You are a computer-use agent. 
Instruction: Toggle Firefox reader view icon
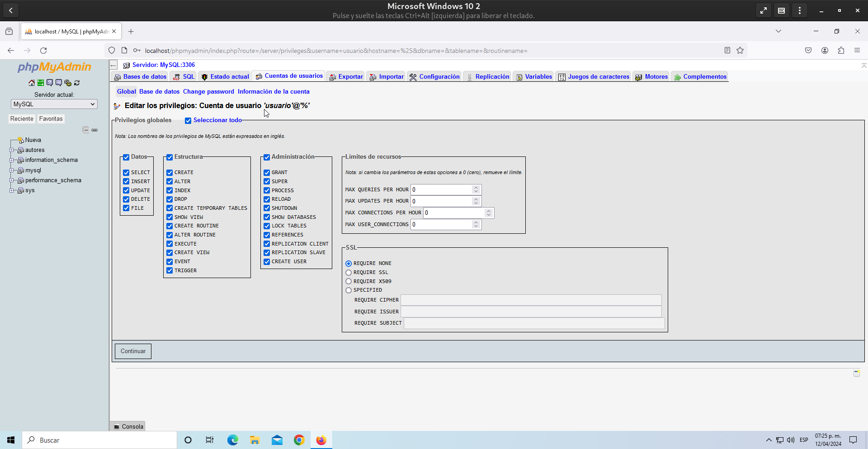(x=727, y=50)
